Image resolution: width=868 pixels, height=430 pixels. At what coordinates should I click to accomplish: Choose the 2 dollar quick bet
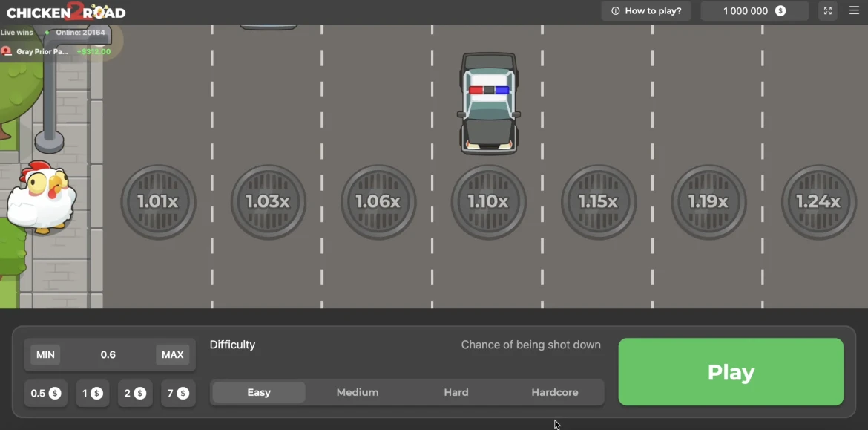point(135,394)
